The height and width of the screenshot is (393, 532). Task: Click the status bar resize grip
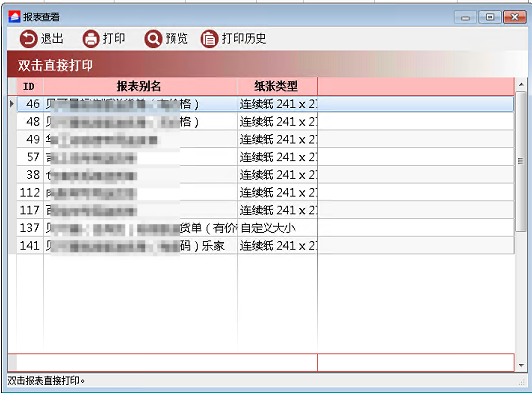point(521,381)
